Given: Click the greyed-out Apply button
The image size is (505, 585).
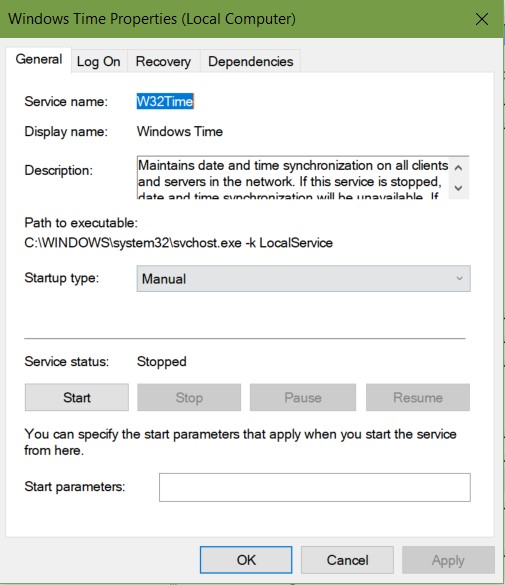Looking at the screenshot, I should pyautogui.click(x=448, y=560).
